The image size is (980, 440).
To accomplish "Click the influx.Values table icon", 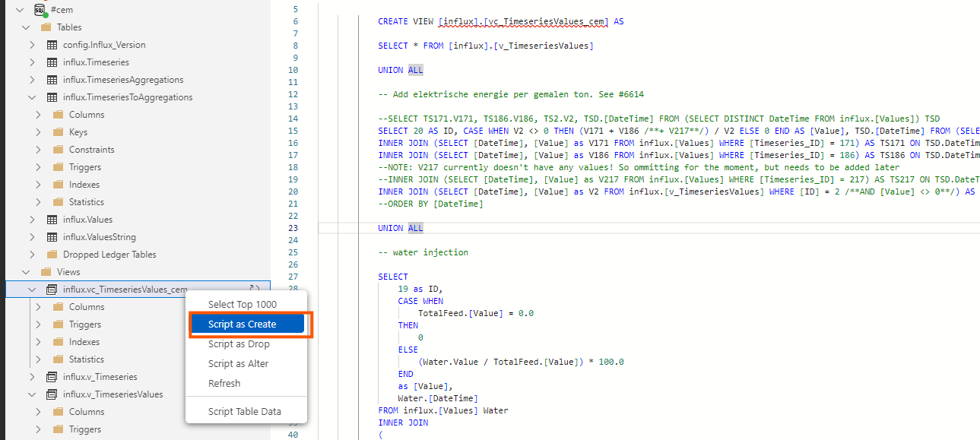I will 52,220.
